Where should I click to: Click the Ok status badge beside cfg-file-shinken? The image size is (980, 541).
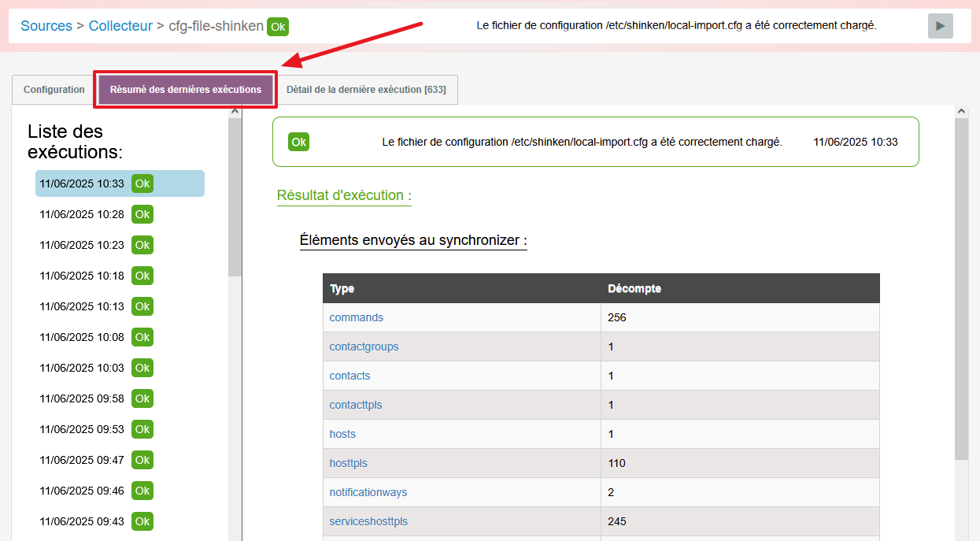tap(278, 27)
